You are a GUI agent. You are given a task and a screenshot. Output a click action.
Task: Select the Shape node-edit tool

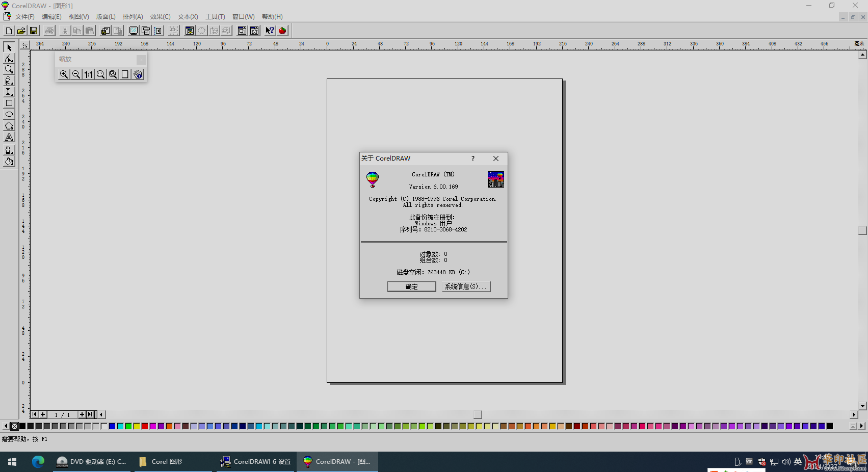coord(9,59)
